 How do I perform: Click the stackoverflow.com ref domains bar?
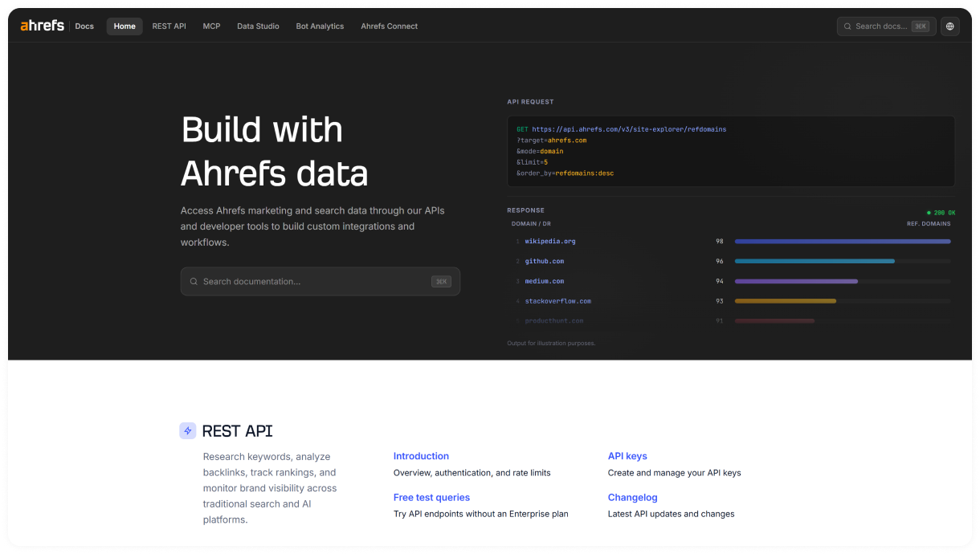tap(786, 301)
